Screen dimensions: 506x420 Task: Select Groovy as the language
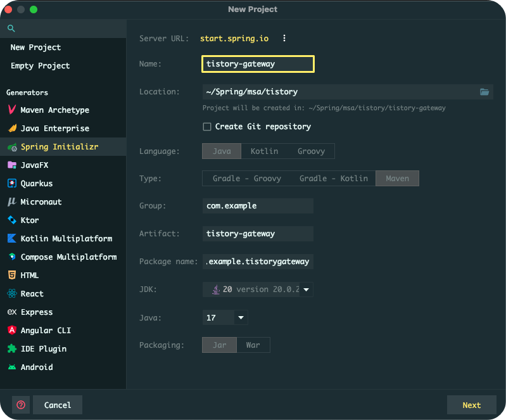(x=311, y=151)
